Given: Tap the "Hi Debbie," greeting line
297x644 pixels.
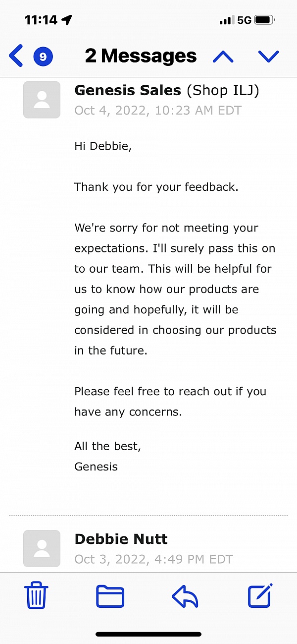Looking at the screenshot, I should 103,146.
